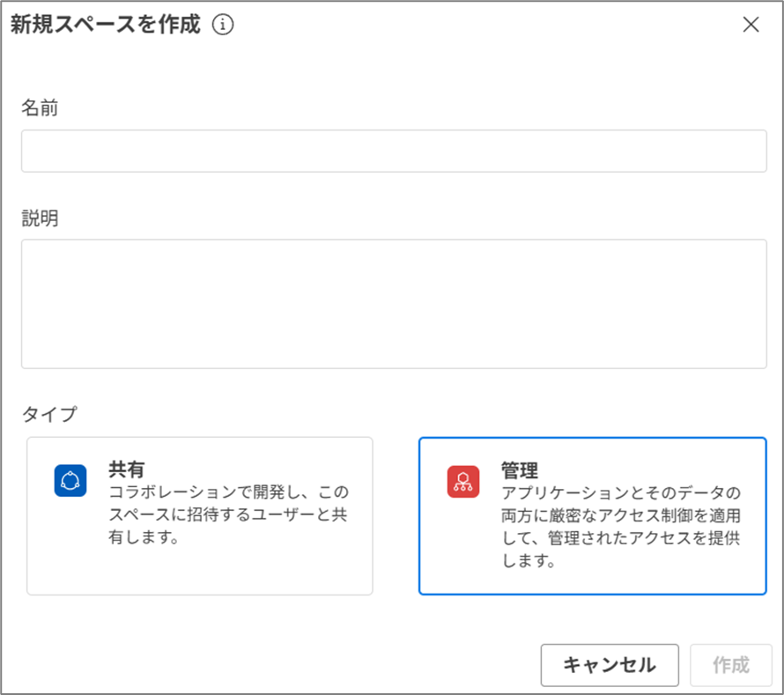This screenshot has height=695, width=784.
Task: Click the タイプ section label
Action: [x=49, y=414]
